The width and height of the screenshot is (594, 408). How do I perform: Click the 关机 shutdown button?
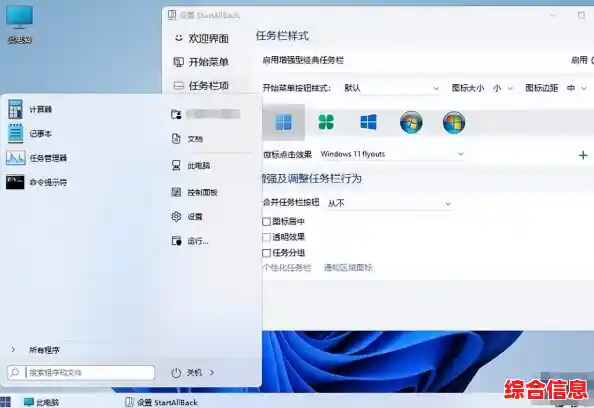click(x=194, y=373)
